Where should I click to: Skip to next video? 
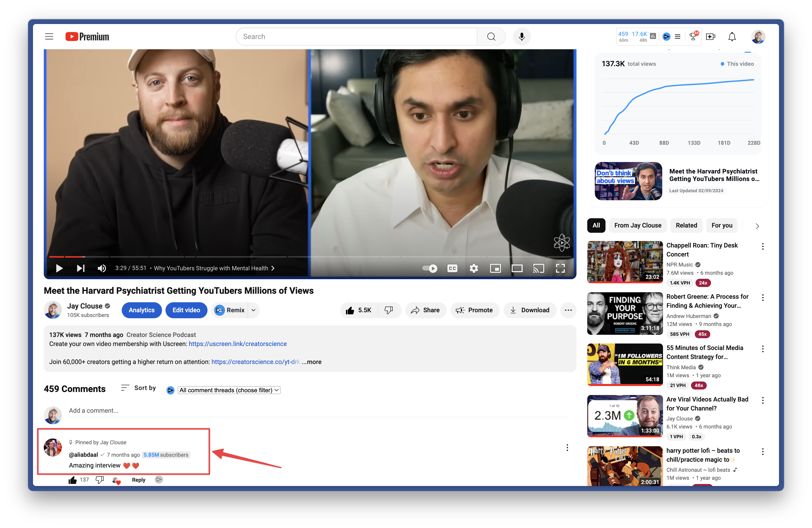(80, 268)
